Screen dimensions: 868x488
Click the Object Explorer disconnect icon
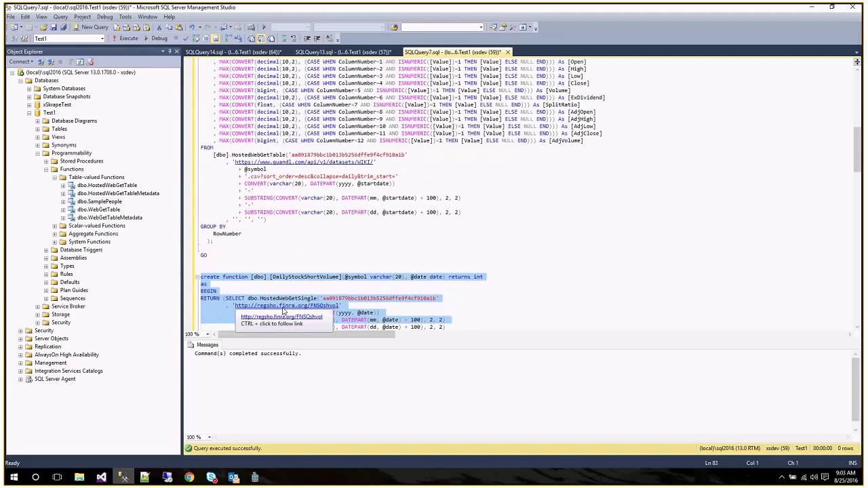50,62
